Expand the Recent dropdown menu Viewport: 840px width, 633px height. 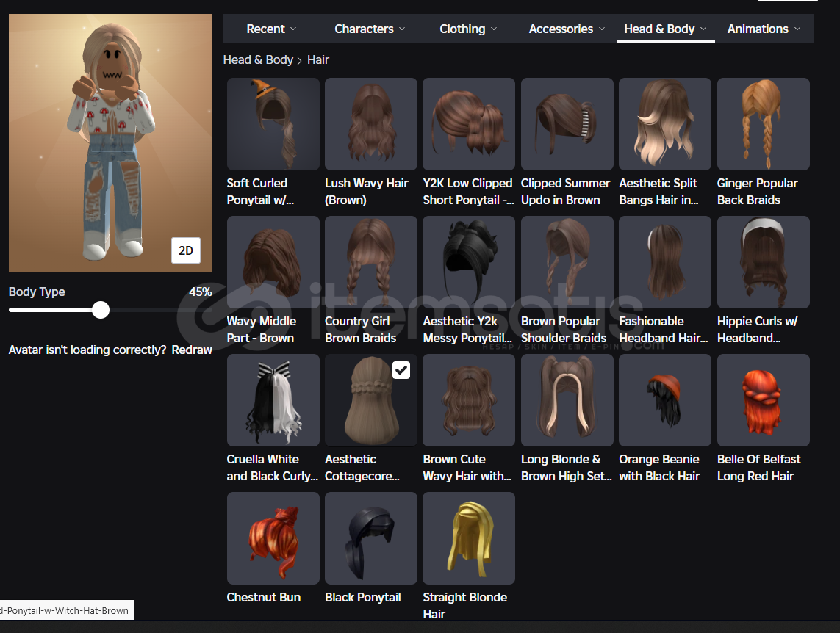[x=271, y=29]
